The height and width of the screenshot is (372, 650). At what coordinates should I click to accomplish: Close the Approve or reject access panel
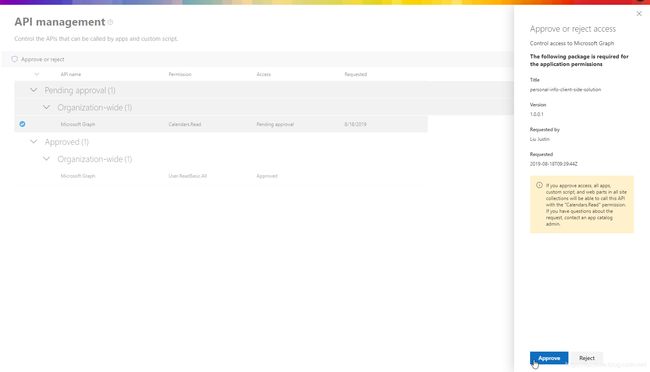pyautogui.click(x=639, y=14)
